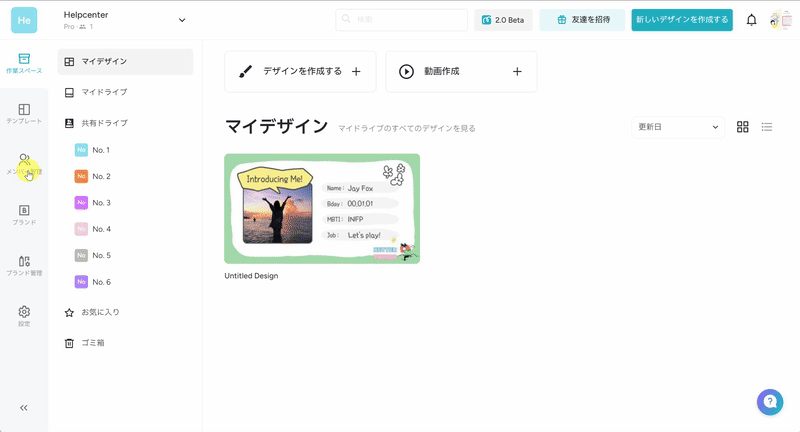Open the テンプレート sidebar section
The height and width of the screenshot is (432, 800).
tap(24, 113)
